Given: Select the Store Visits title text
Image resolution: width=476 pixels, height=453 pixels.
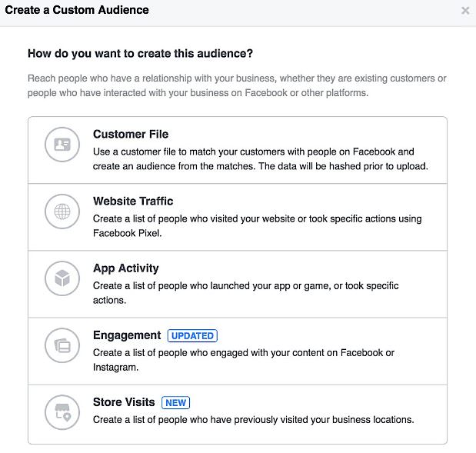Looking at the screenshot, I should (x=124, y=402).
